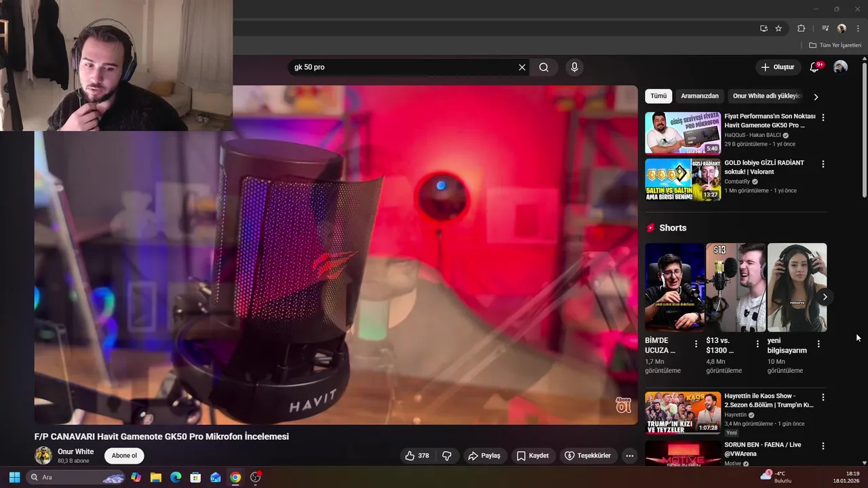This screenshot has width=868, height=488.
Task: Open Google Chrome from the taskbar
Action: [x=235, y=477]
